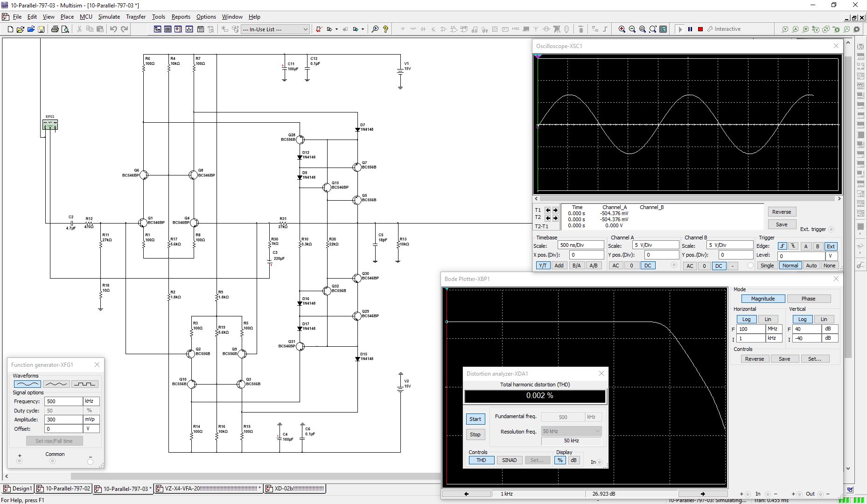The image size is (867, 504).
Task: Place a current probe from toolbar
Action: click(796, 29)
